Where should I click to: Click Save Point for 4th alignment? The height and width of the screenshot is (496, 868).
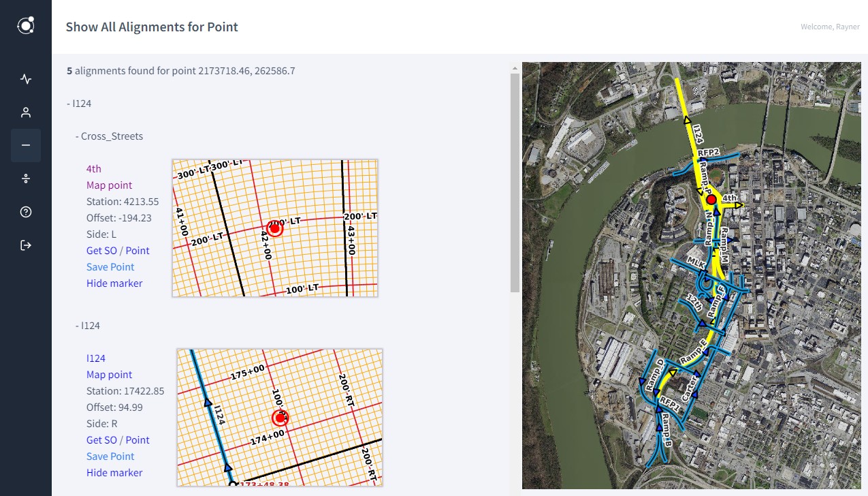coord(110,267)
